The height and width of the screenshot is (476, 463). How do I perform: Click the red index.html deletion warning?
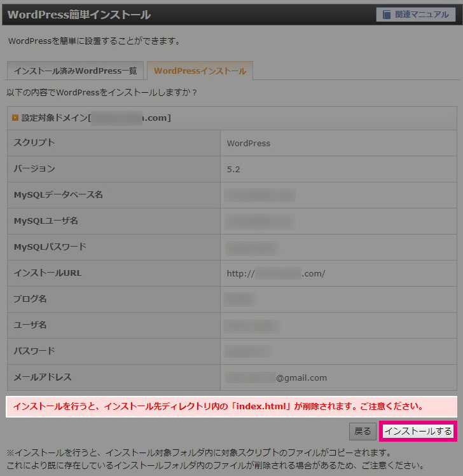(x=231, y=407)
